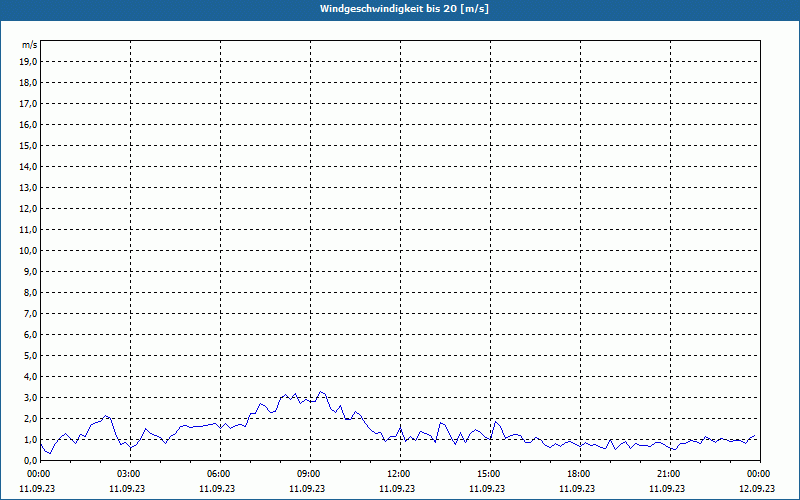Click the chart title 'Windgeschwindigkeit bis 20 [m/s]'
800x500 pixels.
(404, 9)
